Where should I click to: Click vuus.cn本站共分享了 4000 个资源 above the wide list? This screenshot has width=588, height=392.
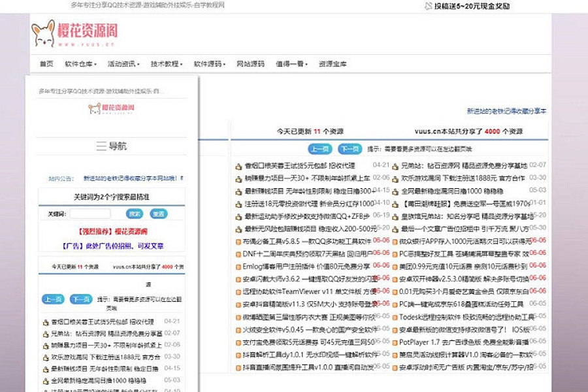tap(468, 131)
